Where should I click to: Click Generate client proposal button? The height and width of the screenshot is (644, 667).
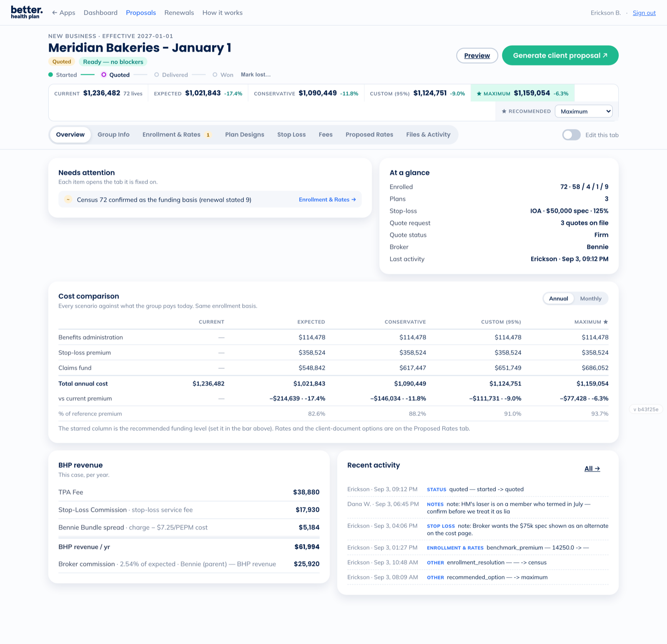click(560, 55)
